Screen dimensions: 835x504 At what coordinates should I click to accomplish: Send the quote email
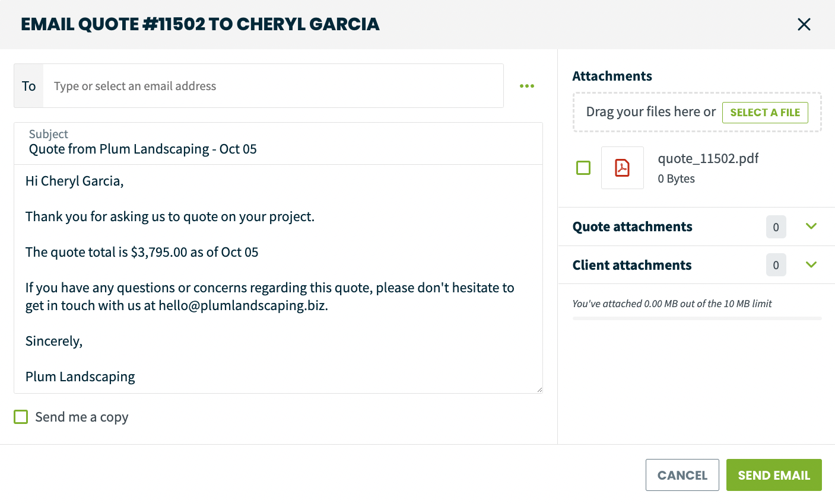tap(773, 475)
